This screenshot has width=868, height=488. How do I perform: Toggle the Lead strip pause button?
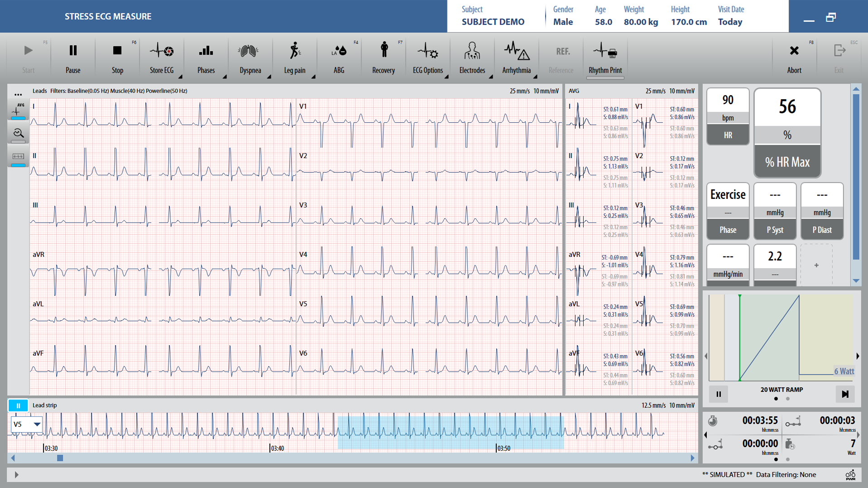click(x=18, y=406)
